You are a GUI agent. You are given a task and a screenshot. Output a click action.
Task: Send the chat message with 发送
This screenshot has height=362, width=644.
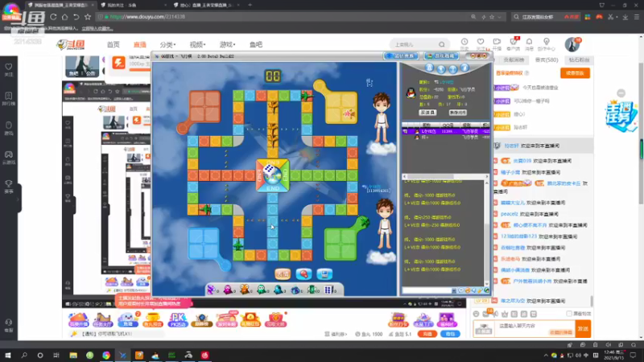[x=583, y=329]
